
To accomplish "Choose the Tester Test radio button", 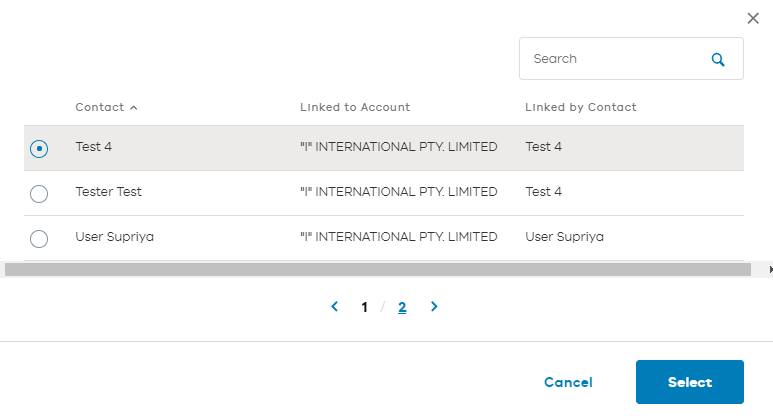I will pyautogui.click(x=39, y=194).
